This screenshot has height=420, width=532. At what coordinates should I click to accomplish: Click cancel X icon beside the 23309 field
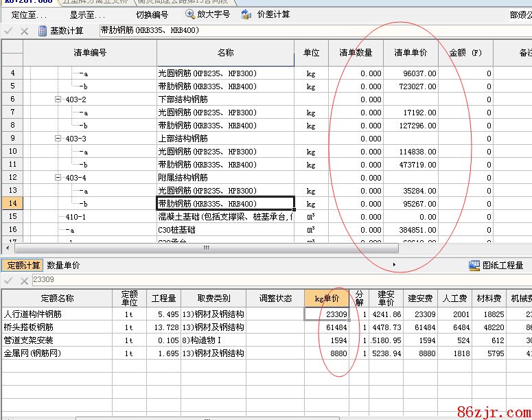coord(23,280)
